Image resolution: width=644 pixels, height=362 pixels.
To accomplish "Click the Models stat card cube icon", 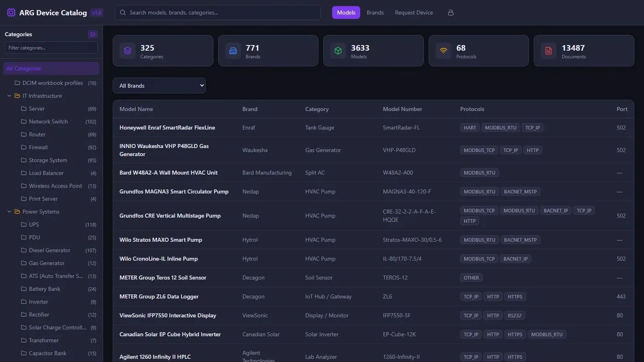I will 338,51.
